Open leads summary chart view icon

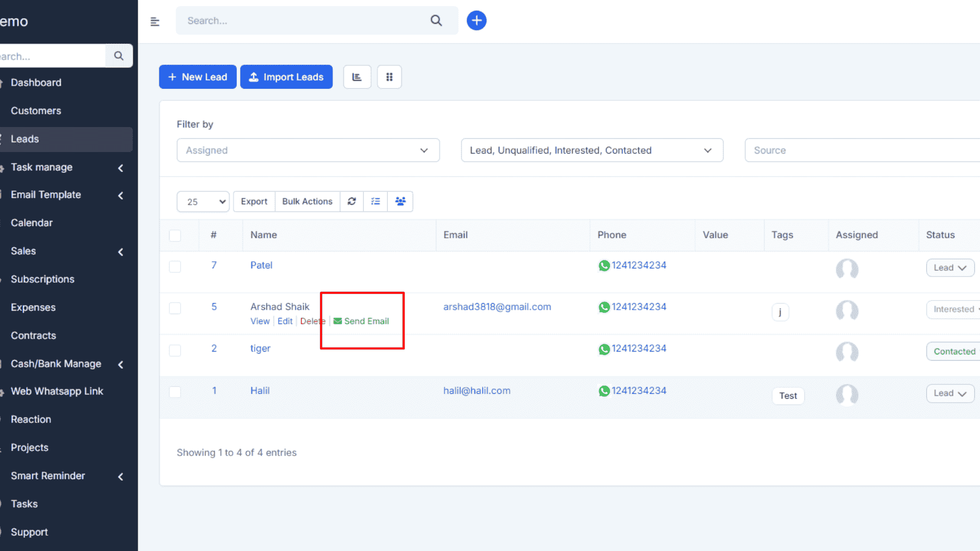(357, 77)
